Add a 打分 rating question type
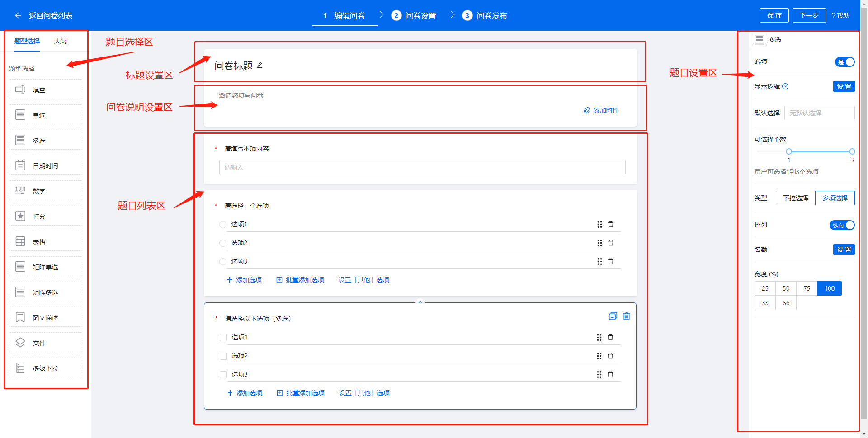The height and width of the screenshot is (438, 868). coord(45,216)
